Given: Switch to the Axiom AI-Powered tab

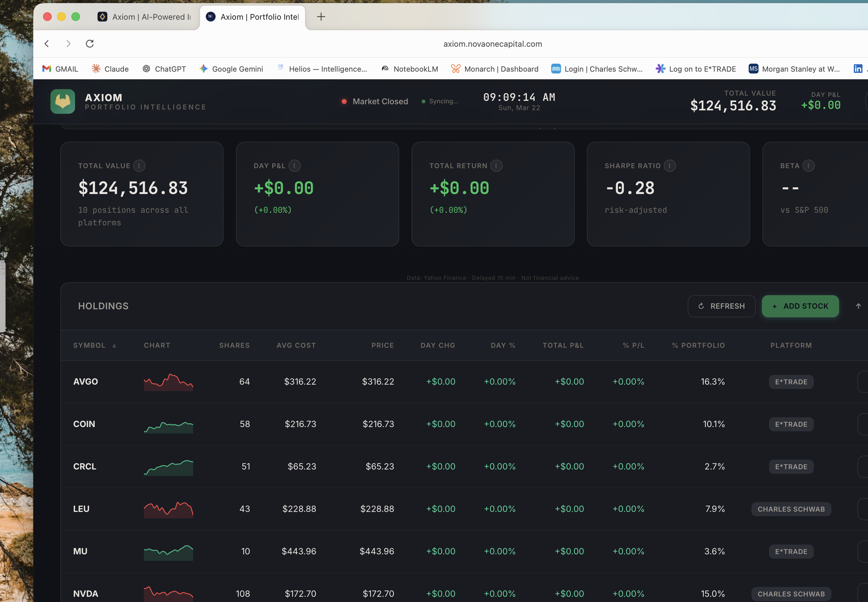Looking at the screenshot, I should tap(145, 17).
